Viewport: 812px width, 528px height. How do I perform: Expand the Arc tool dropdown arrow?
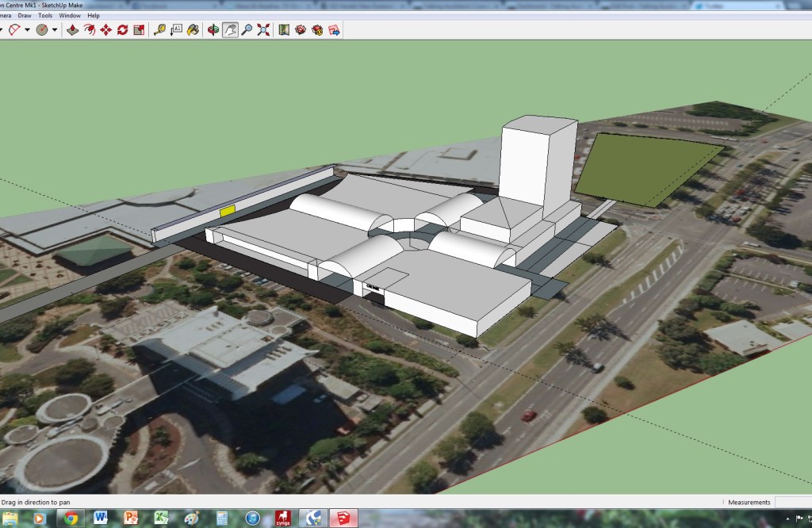27,30
